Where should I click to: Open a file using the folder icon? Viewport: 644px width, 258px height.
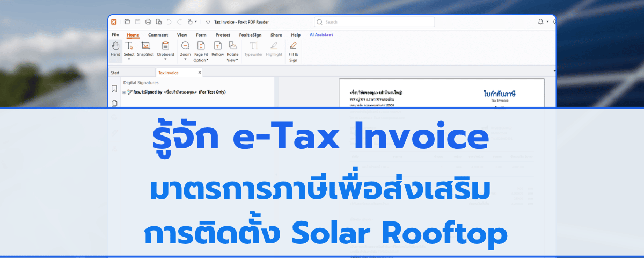coord(127,22)
